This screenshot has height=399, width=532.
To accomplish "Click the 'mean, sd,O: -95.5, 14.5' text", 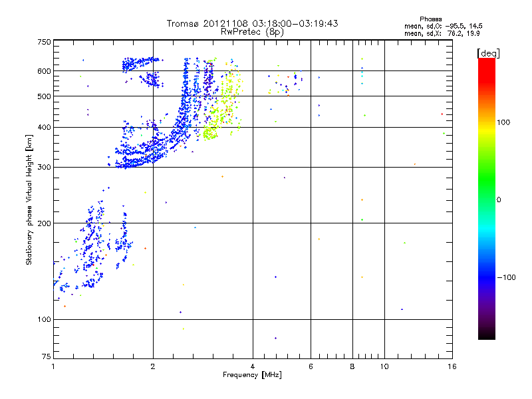I will (443, 26).
